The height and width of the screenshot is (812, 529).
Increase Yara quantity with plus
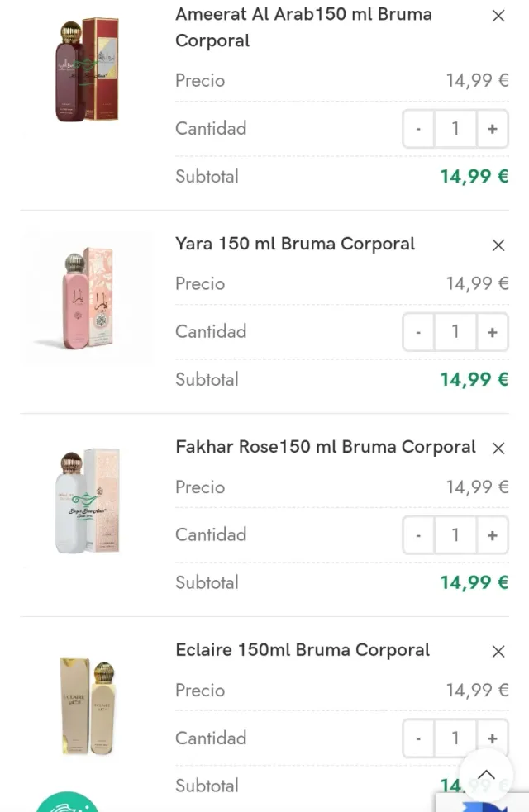click(x=493, y=332)
